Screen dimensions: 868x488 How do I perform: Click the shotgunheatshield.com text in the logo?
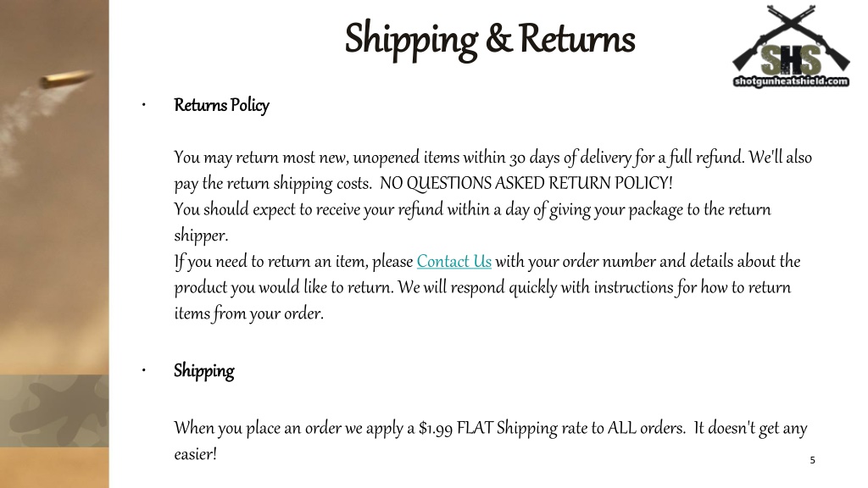coord(791,81)
